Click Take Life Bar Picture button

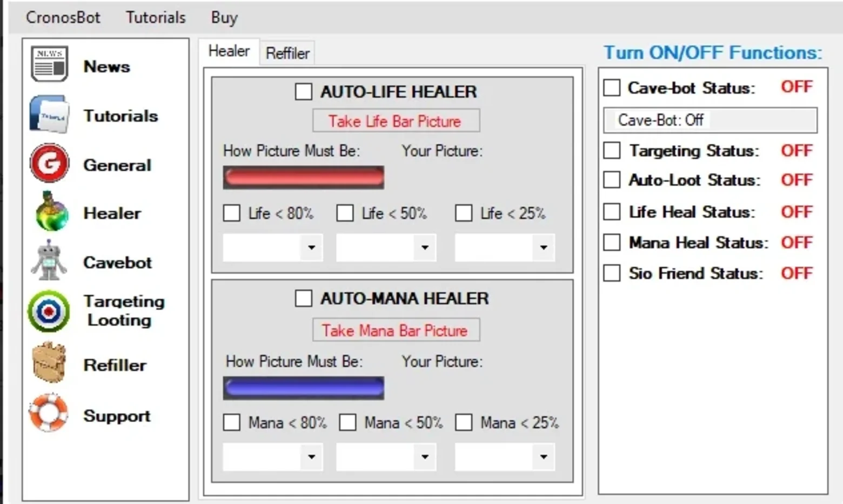[396, 121]
